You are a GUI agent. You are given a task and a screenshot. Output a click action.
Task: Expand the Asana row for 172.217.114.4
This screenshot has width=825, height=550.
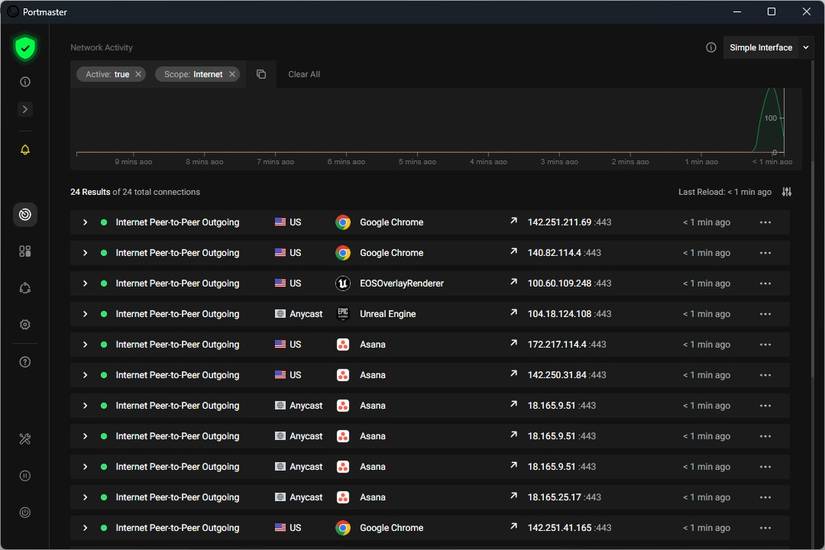pyautogui.click(x=85, y=345)
